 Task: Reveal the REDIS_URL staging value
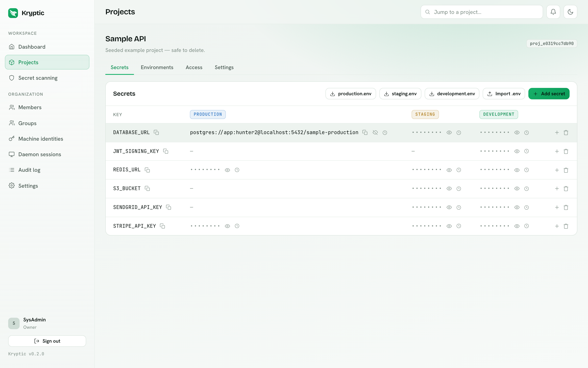[x=449, y=170]
